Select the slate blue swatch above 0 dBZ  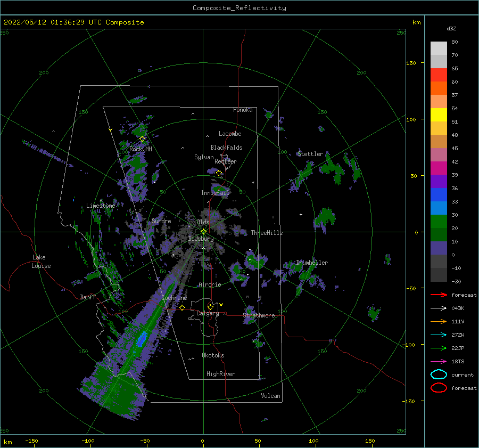(439, 248)
